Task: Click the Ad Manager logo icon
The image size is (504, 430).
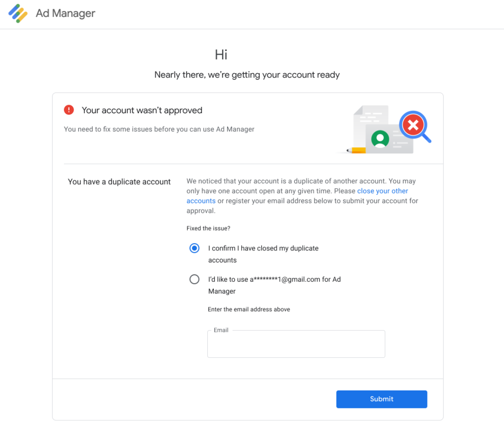Action: click(18, 13)
